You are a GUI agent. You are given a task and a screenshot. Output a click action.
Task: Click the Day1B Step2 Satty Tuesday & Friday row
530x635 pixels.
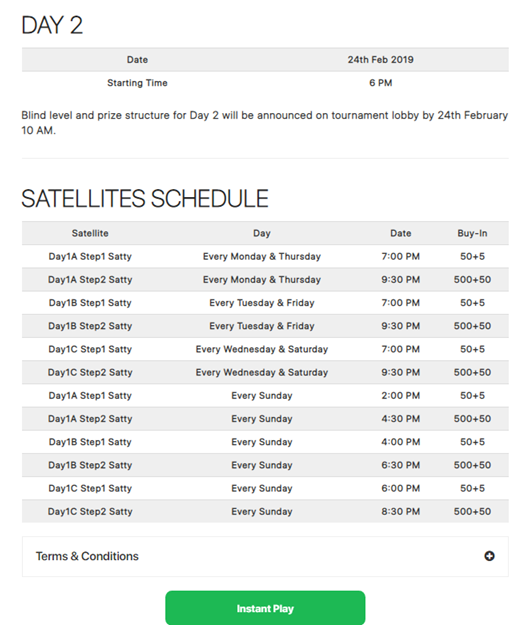(x=265, y=326)
